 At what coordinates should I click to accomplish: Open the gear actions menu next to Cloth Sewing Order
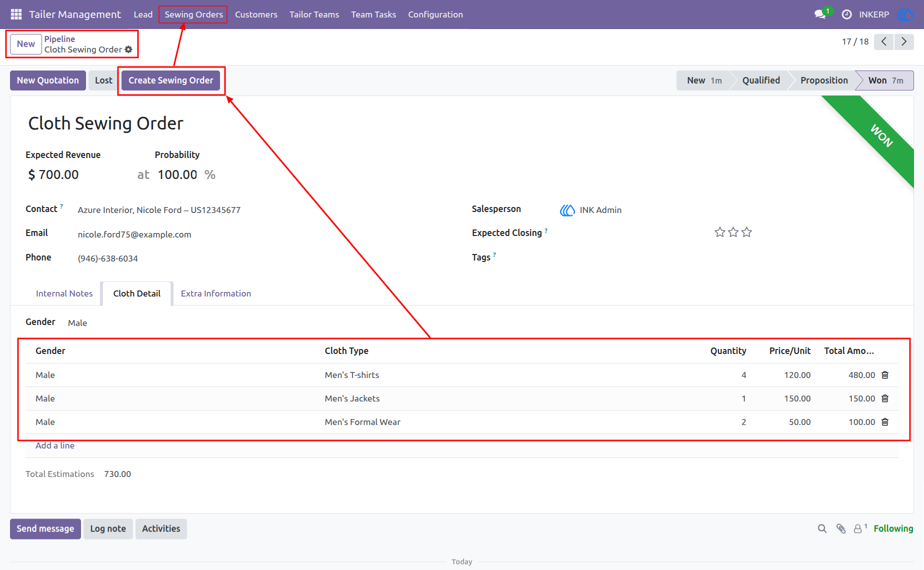[x=128, y=49]
